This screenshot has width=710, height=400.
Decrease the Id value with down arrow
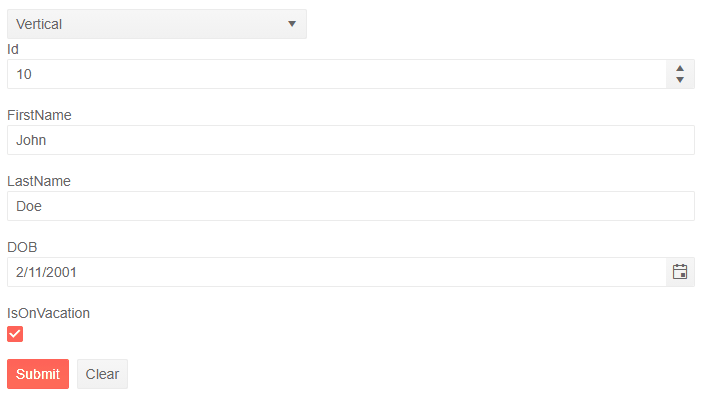pos(680,80)
